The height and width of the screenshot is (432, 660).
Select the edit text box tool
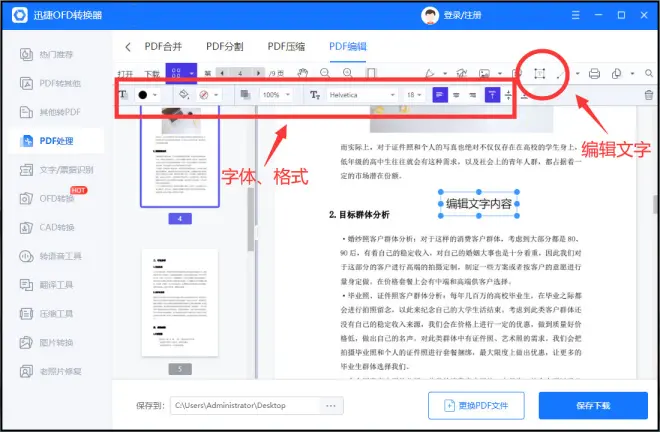pos(540,74)
